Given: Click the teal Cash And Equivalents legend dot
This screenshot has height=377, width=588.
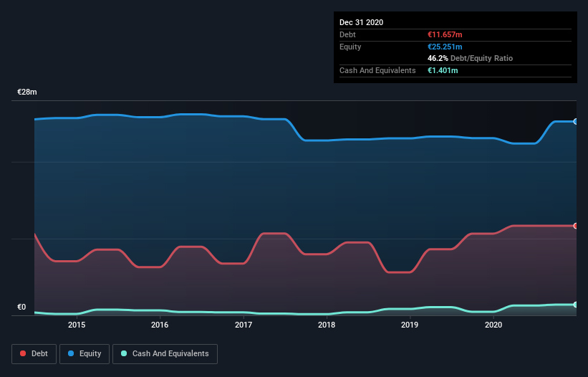Looking at the screenshot, I should click(x=124, y=353).
